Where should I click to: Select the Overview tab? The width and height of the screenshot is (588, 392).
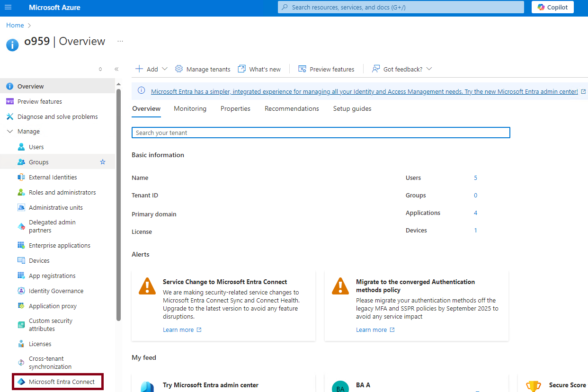point(146,108)
